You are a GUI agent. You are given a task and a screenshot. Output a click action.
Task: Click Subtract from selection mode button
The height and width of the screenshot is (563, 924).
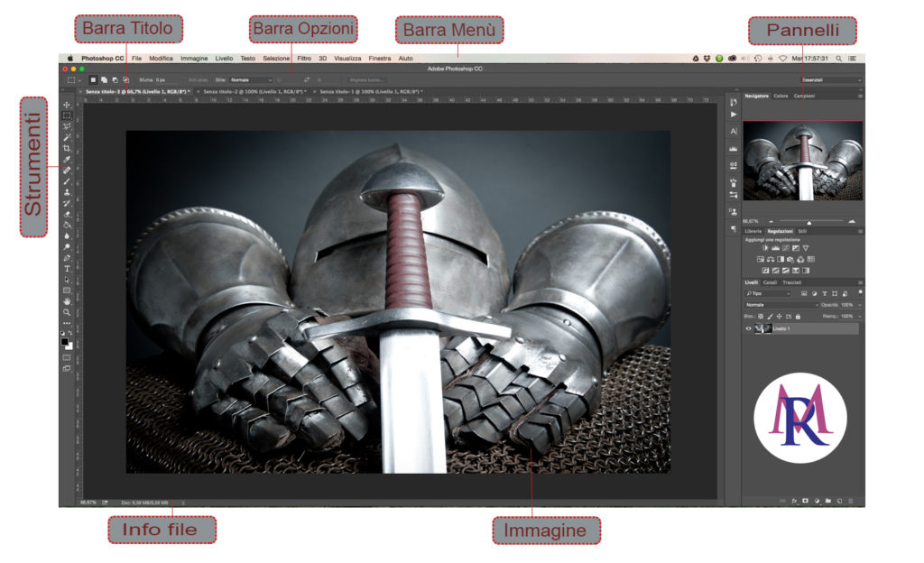pyautogui.click(x=115, y=80)
